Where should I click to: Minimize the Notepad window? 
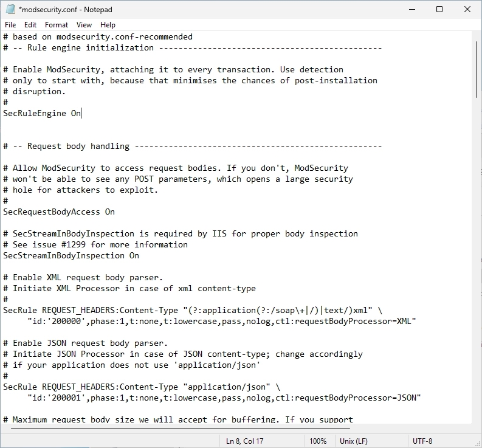point(411,10)
